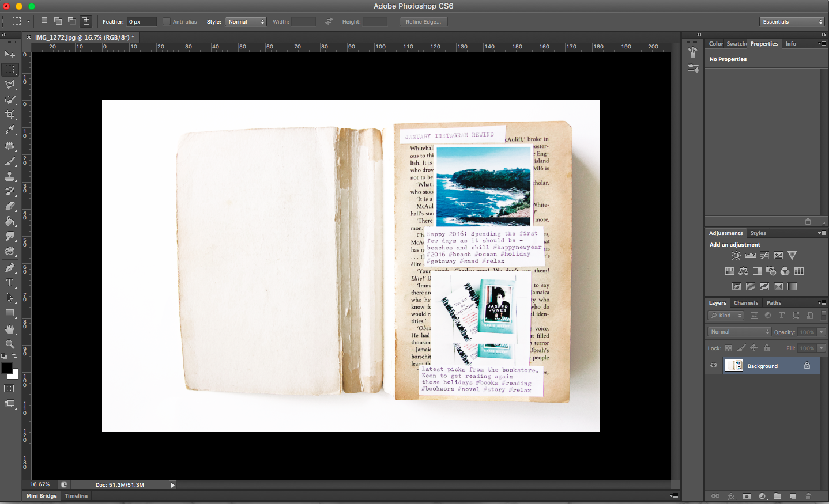Select the History Brush tool
This screenshot has height=504, width=829.
10,191
